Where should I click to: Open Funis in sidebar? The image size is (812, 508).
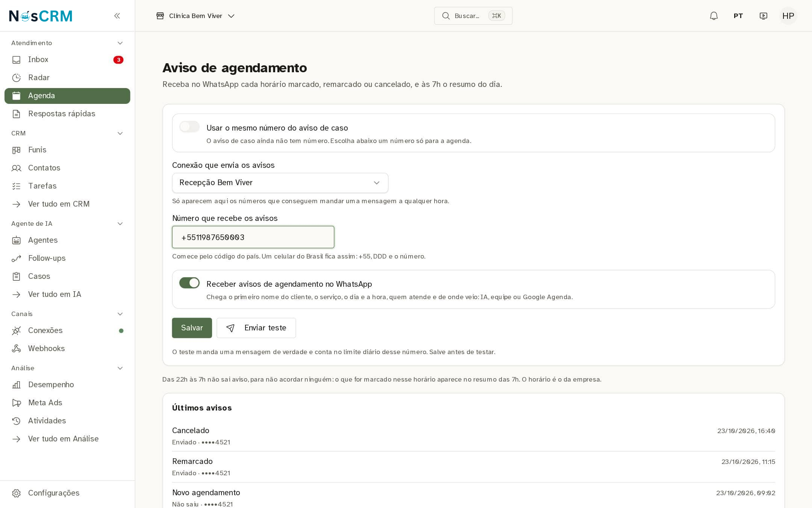(67, 150)
